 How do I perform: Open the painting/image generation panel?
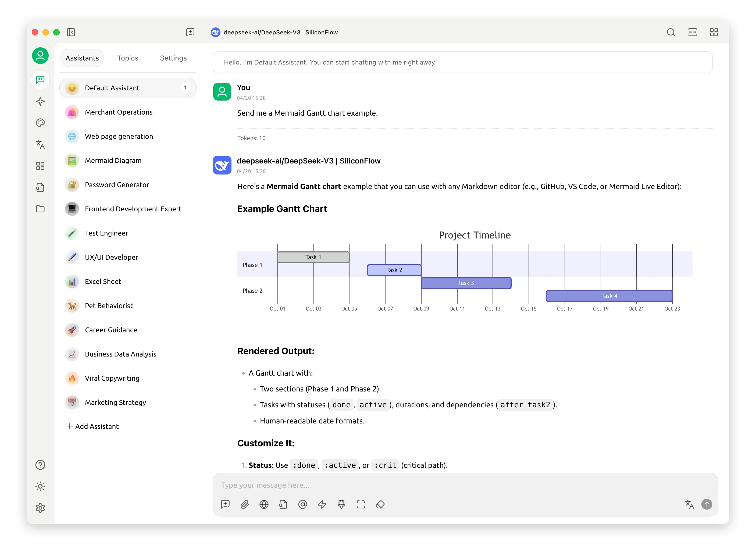coord(40,123)
